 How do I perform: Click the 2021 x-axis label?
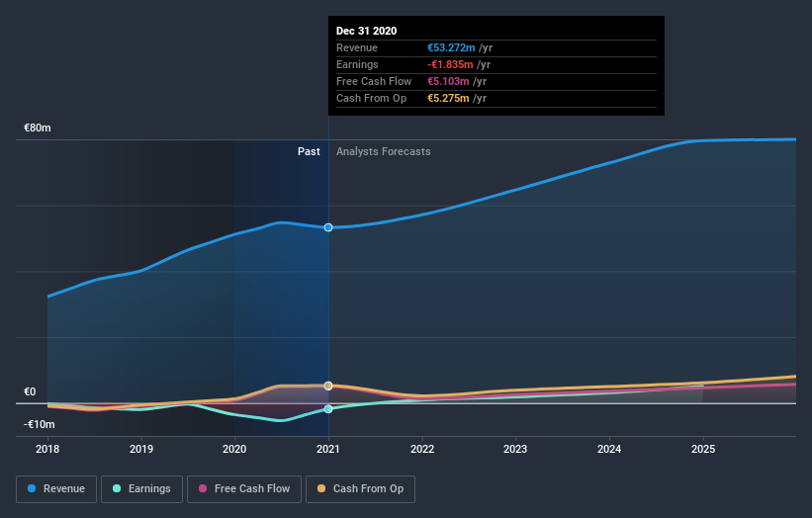coord(328,449)
